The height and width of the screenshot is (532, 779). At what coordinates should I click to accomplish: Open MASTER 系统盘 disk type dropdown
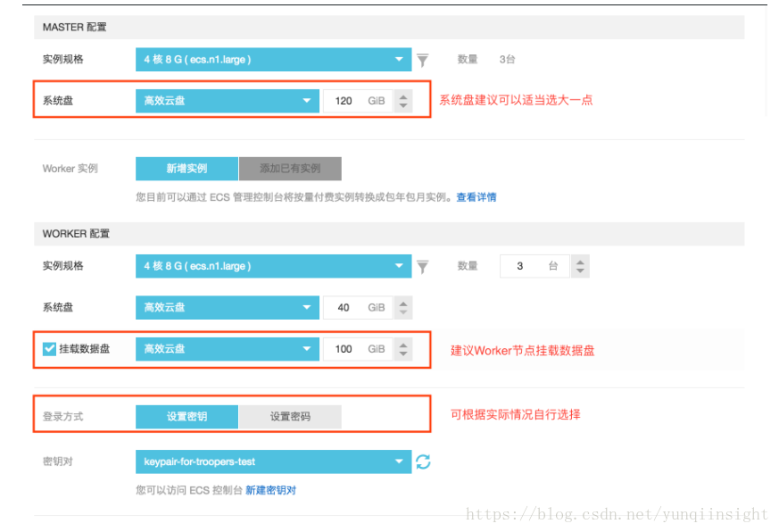pyautogui.click(x=227, y=101)
